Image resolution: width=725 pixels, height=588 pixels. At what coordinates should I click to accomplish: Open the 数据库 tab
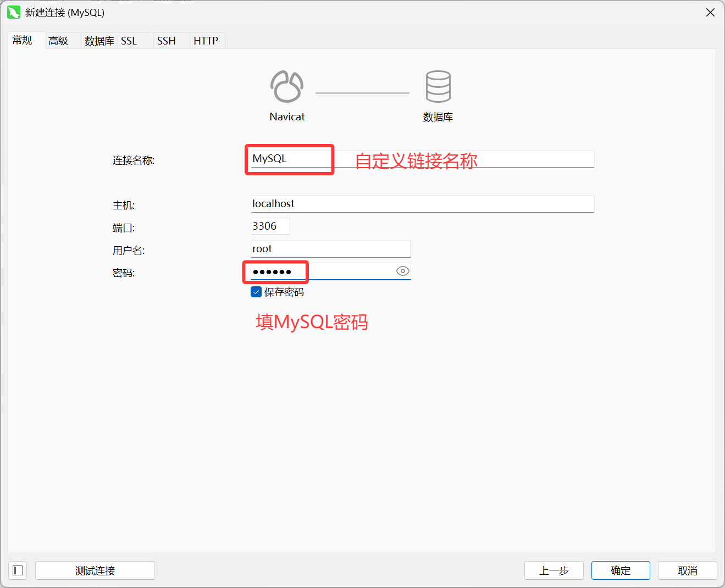pyautogui.click(x=99, y=41)
